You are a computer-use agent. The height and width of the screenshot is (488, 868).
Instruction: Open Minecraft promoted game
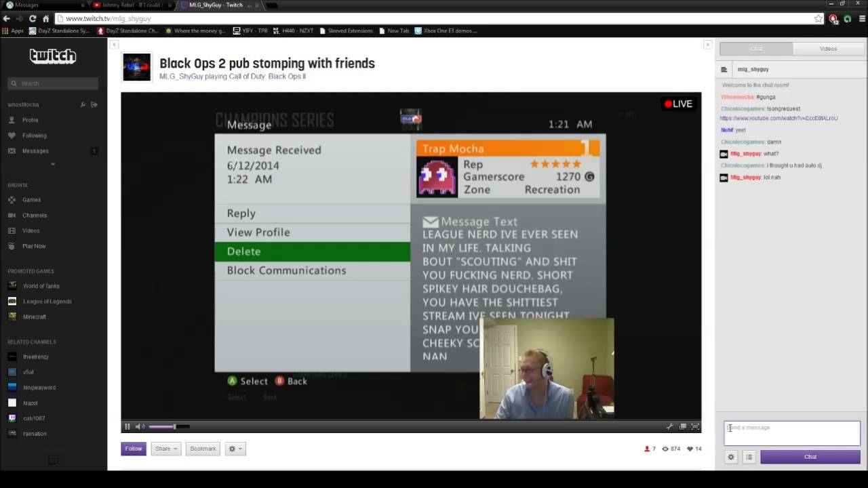click(x=35, y=317)
